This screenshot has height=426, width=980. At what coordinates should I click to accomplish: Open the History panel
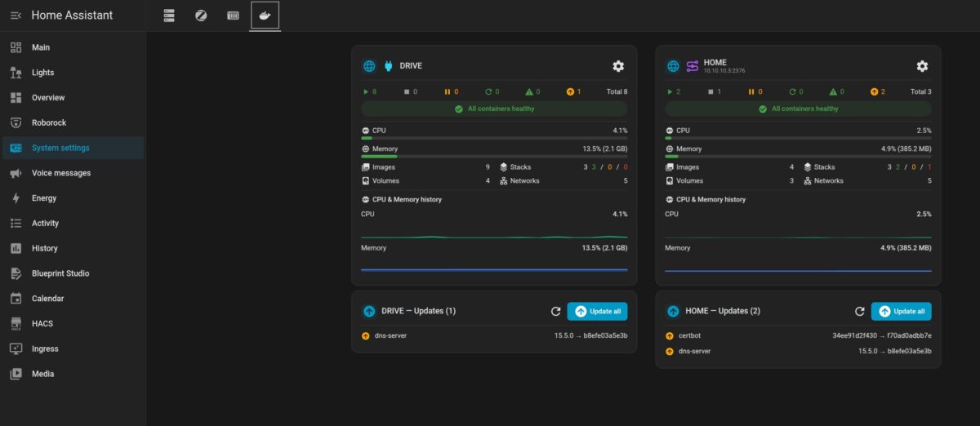tap(73, 248)
